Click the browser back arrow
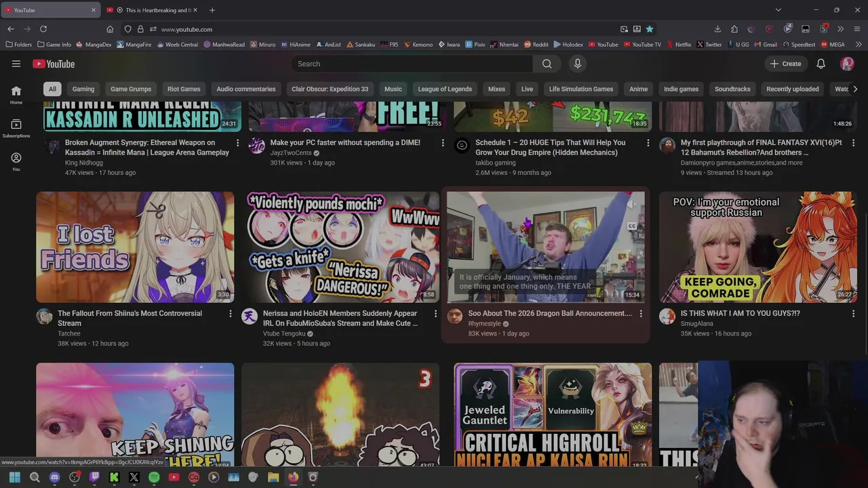 tap(11, 29)
